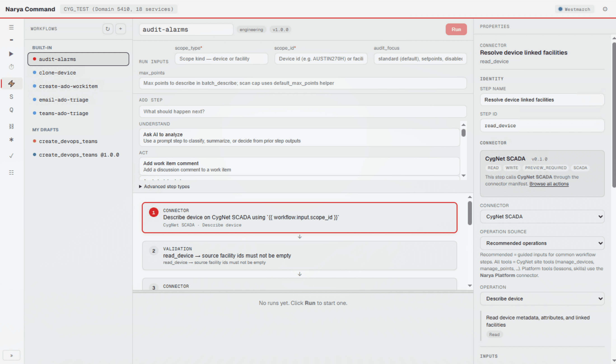This screenshot has width=616, height=364.
Task: Open create_devops_teams draft
Action: click(78, 141)
